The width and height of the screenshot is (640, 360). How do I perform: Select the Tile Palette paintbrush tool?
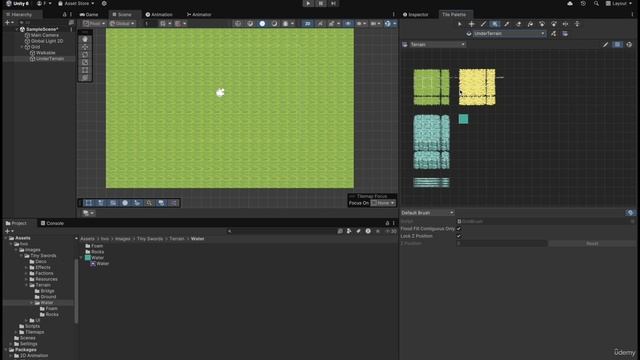pos(483,24)
